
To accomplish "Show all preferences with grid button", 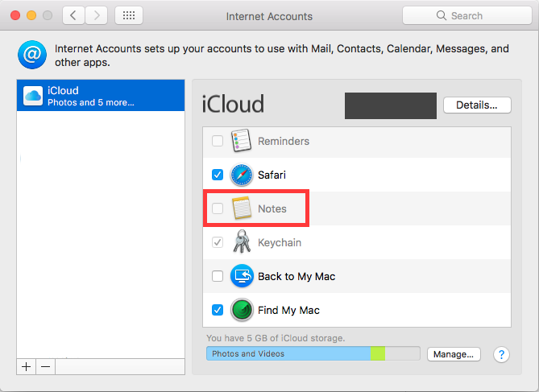I will (129, 15).
